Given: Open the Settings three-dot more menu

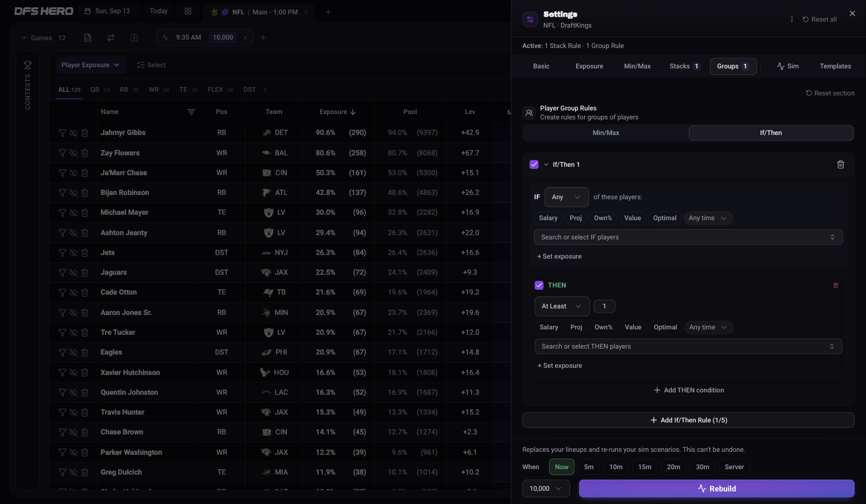Looking at the screenshot, I should tap(792, 19).
